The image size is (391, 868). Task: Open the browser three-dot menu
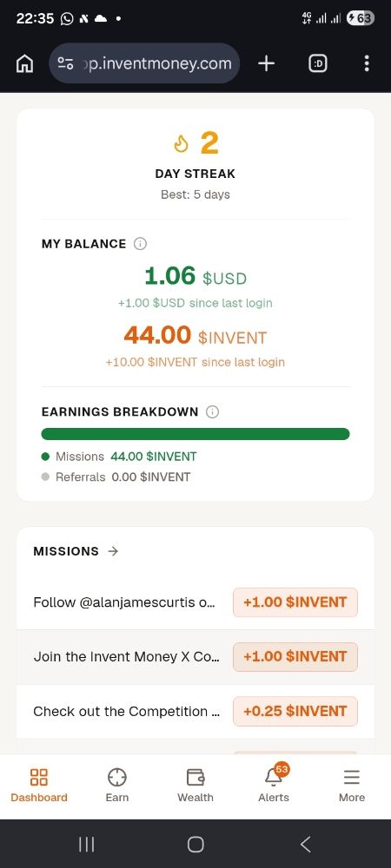click(x=367, y=63)
